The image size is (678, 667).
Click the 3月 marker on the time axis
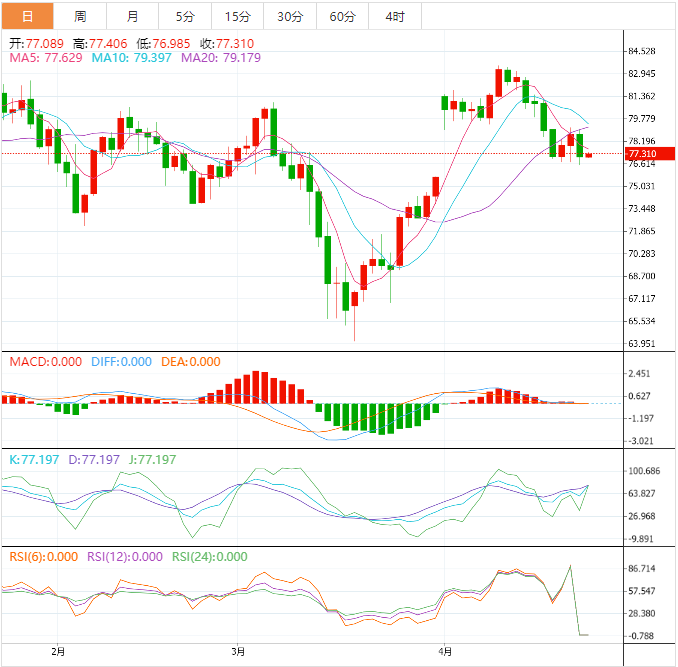pos(238,652)
